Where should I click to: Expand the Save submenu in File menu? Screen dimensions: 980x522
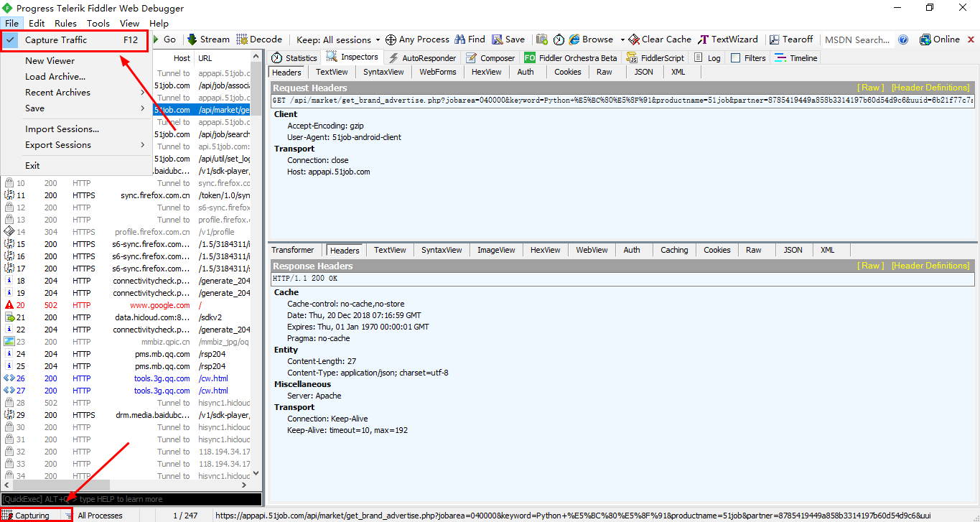point(75,108)
